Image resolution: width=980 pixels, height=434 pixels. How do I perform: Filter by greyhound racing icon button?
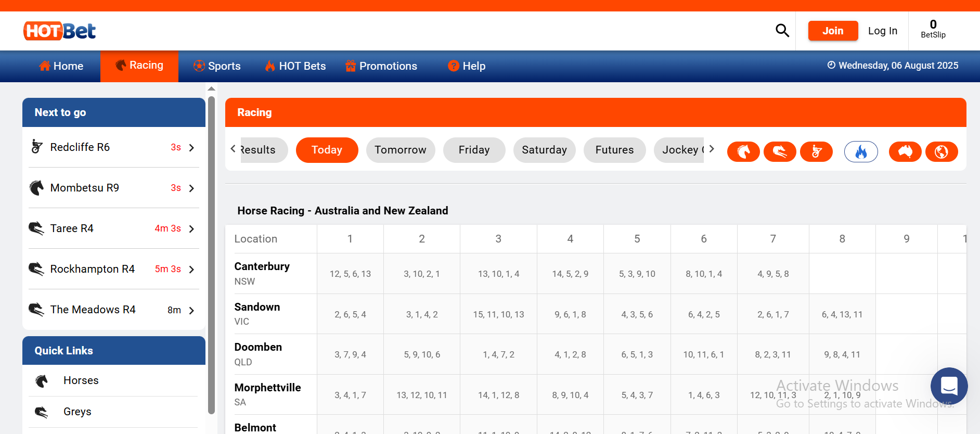[780, 151]
